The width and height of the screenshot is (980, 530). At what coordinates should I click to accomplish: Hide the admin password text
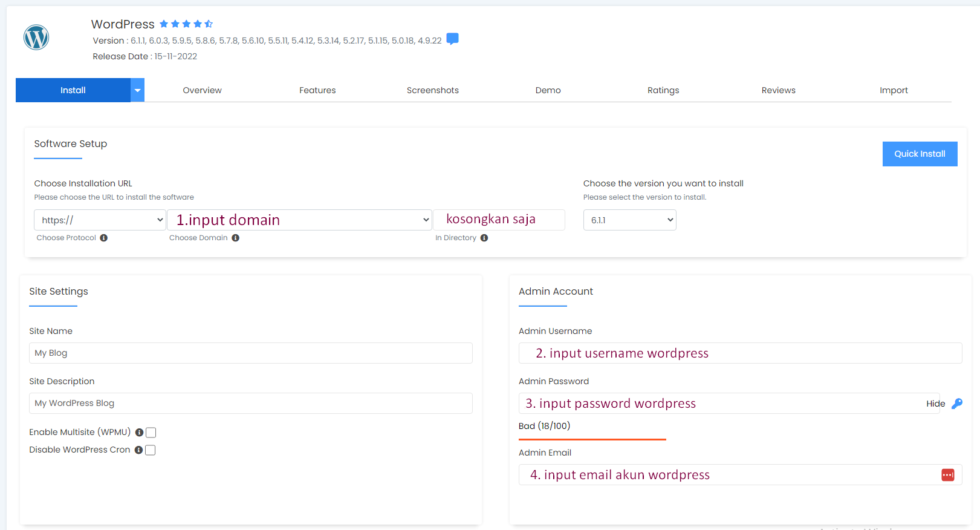click(x=936, y=404)
